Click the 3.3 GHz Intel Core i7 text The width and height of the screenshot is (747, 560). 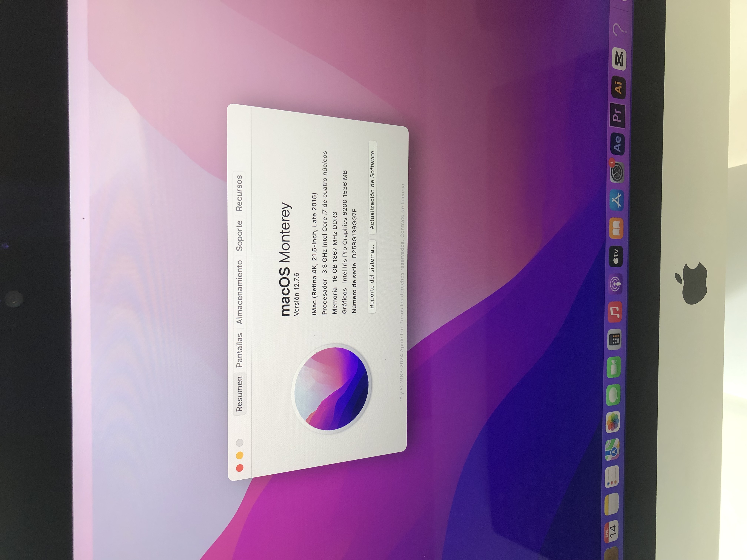[324, 212]
